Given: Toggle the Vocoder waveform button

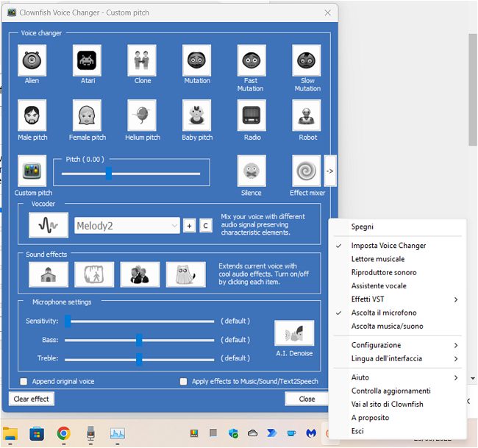Looking at the screenshot, I should coord(49,225).
